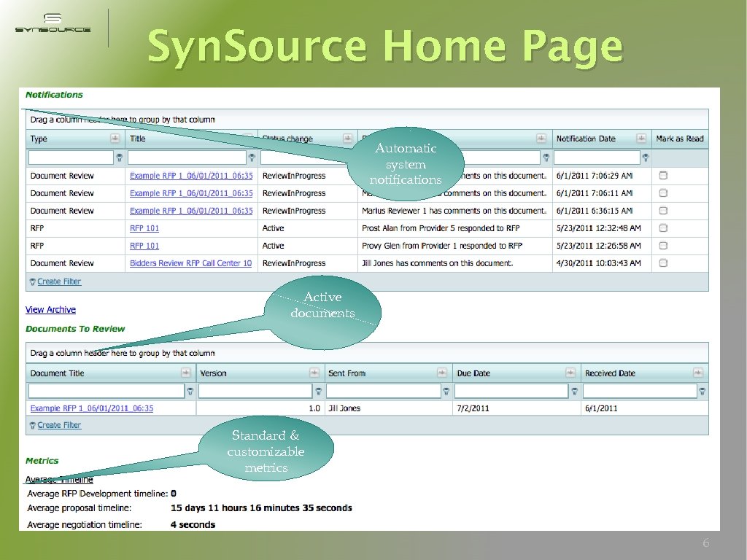This screenshot has height=560, width=747.
Task: Select version '1.0' cell
Action: click(x=260, y=408)
